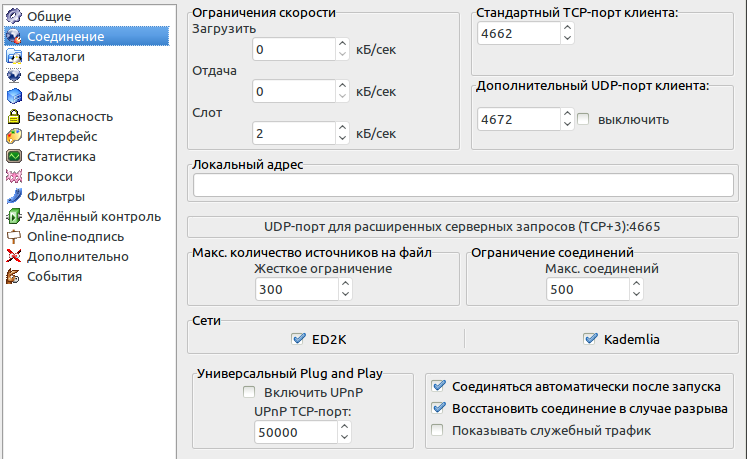Viewport: 747px width, 459px height.
Task: Click the Online-подпись signpost icon
Action: pyautogui.click(x=14, y=236)
